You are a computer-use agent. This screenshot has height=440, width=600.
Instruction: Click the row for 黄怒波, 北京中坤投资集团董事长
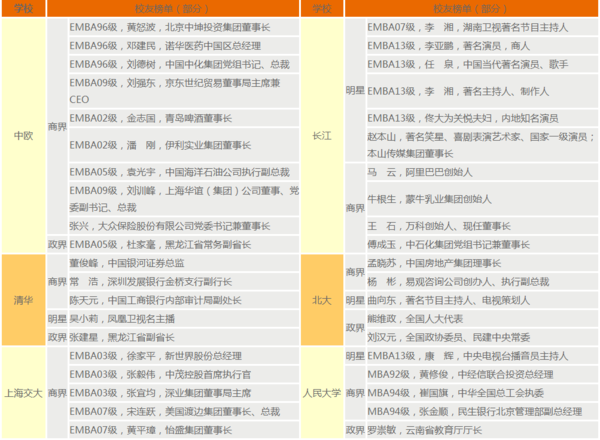[184, 27]
